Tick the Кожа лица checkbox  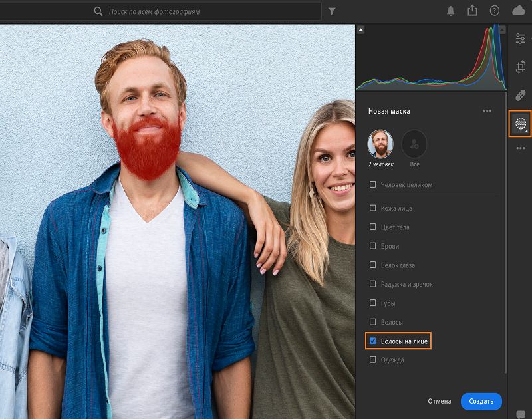click(373, 208)
